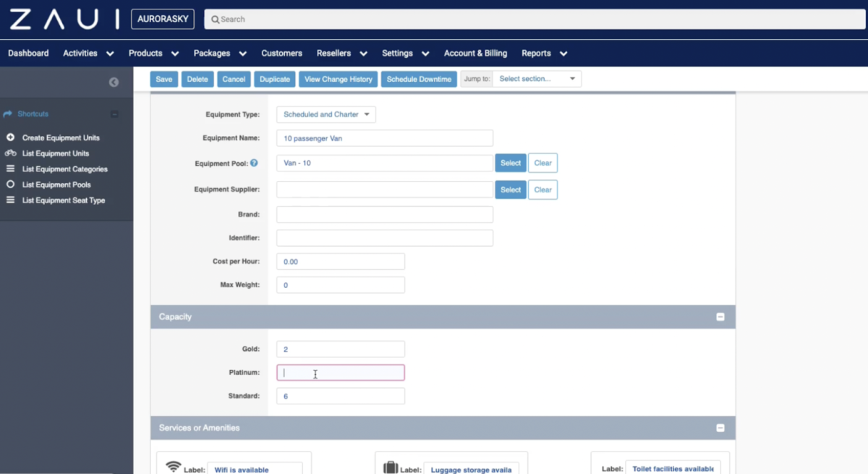
Task: Click the Cancel button
Action: tap(234, 79)
